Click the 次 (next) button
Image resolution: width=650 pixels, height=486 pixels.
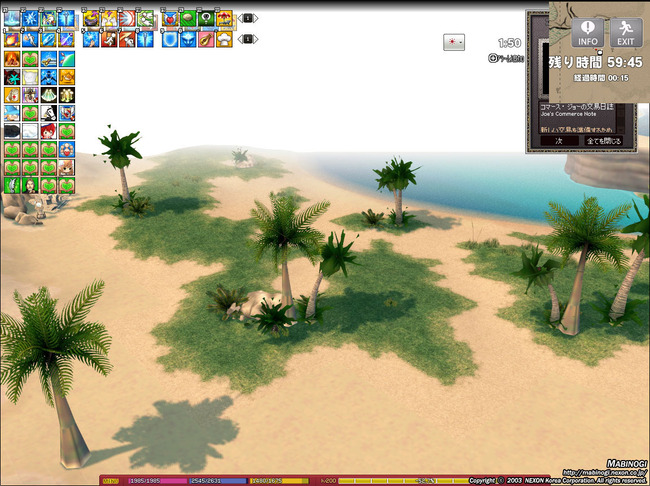tap(559, 141)
